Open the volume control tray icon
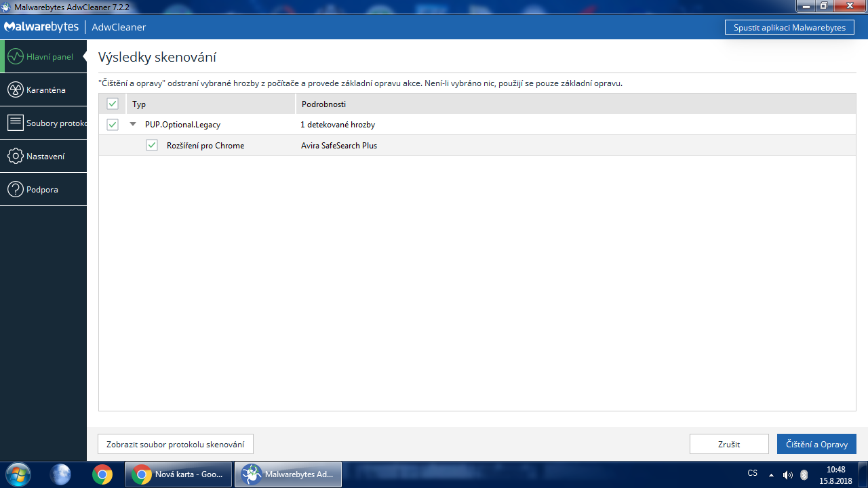868x488 pixels. click(787, 474)
